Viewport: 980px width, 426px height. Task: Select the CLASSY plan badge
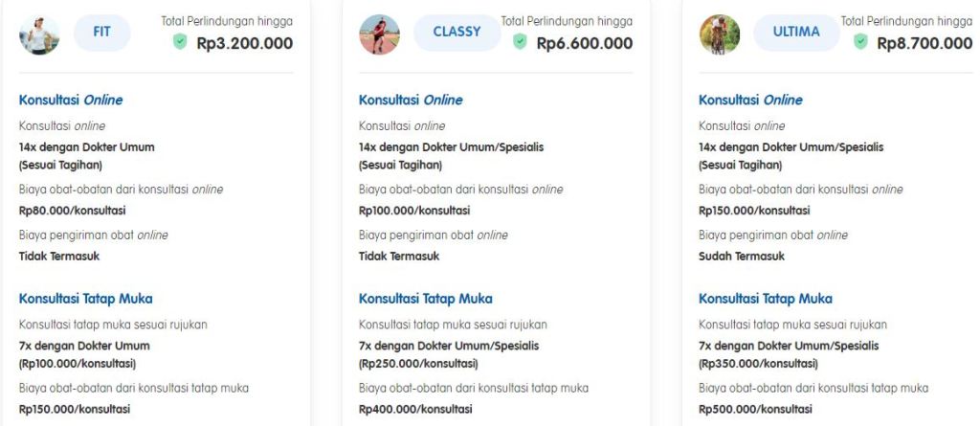tap(457, 32)
